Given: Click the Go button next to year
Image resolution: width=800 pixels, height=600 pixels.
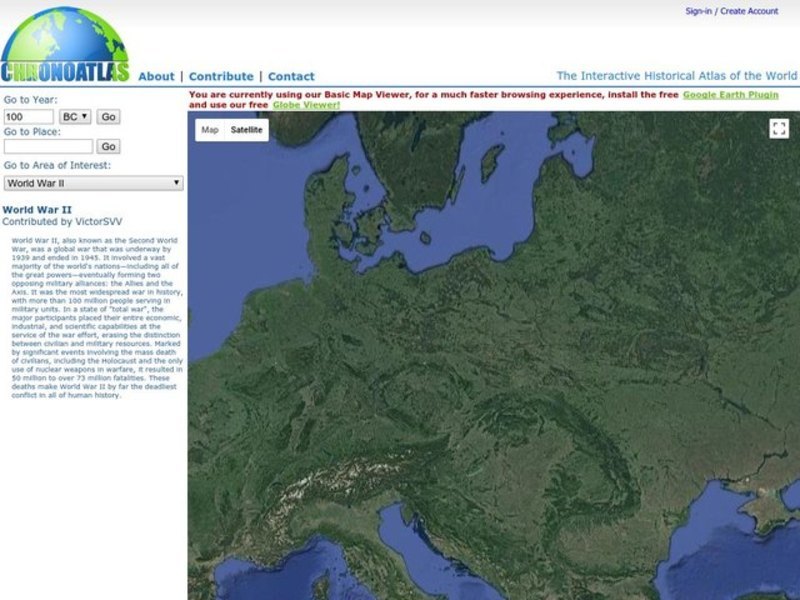Looking at the screenshot, I should [x=110, y=116].
